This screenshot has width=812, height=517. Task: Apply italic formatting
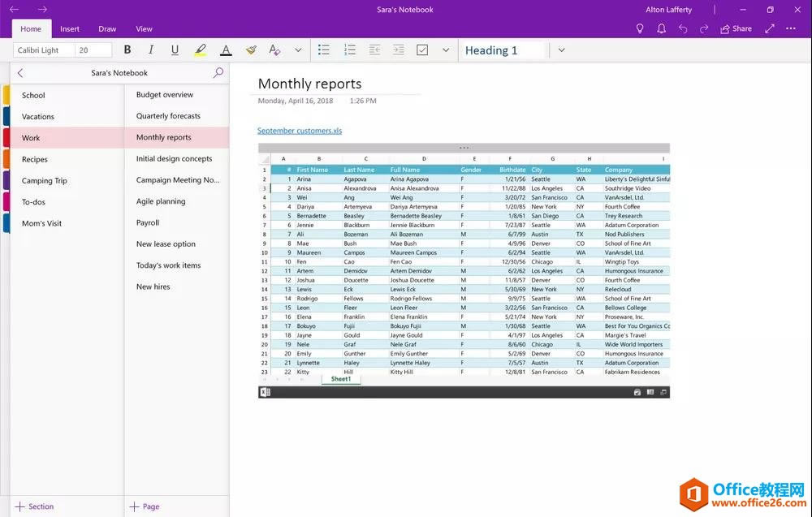151,50
